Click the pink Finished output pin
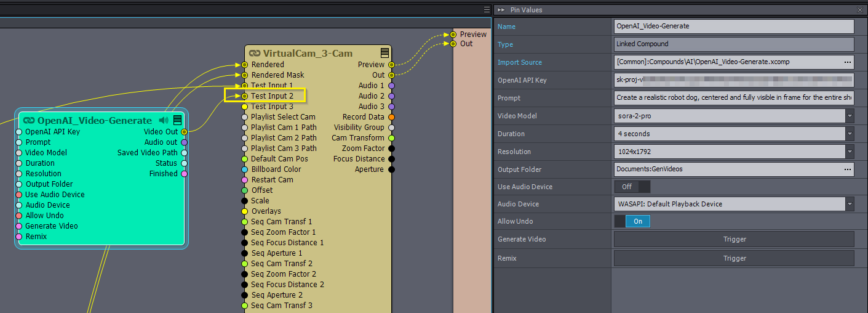 (184, 174)
